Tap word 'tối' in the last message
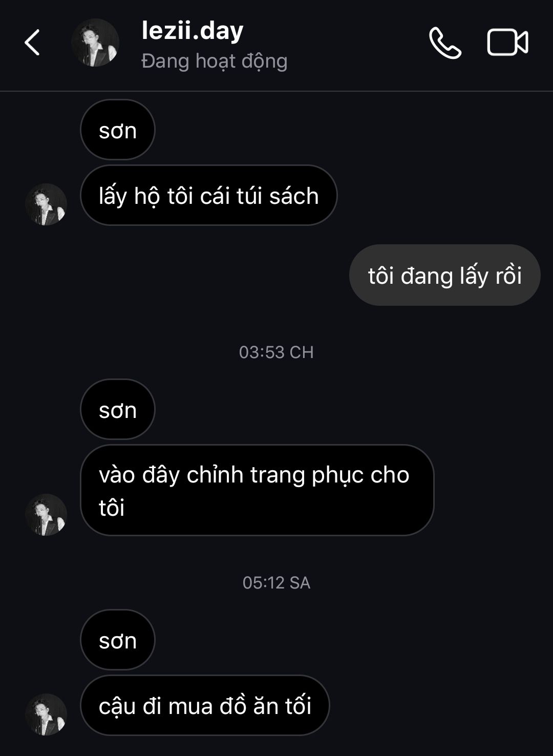553x756 pixels. coord(299,706)
